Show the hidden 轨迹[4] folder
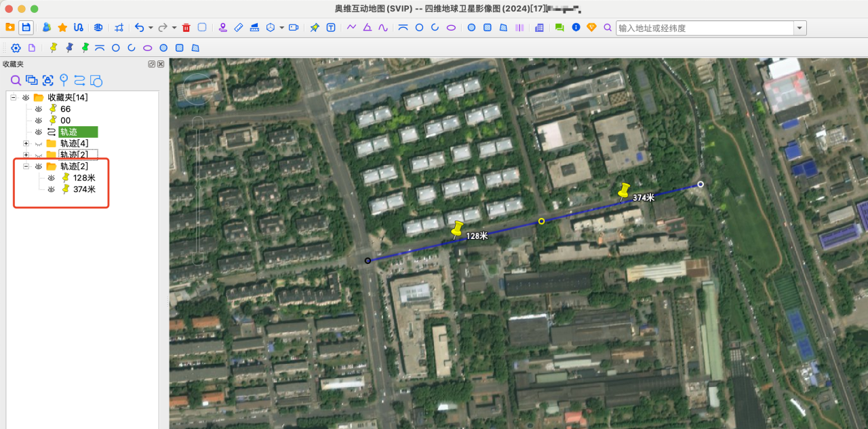 tap(39, 143)
